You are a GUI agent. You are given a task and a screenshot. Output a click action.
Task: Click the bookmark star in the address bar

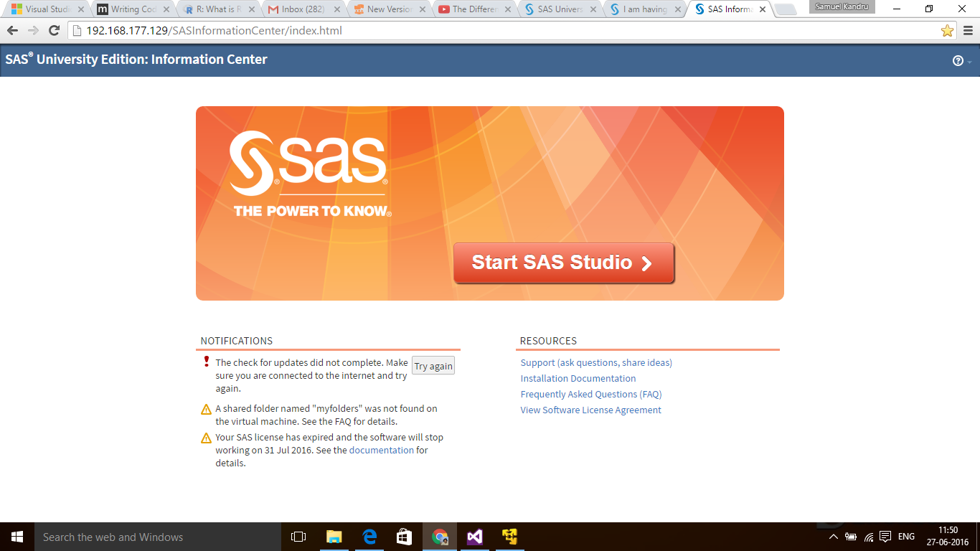[948, 31]
